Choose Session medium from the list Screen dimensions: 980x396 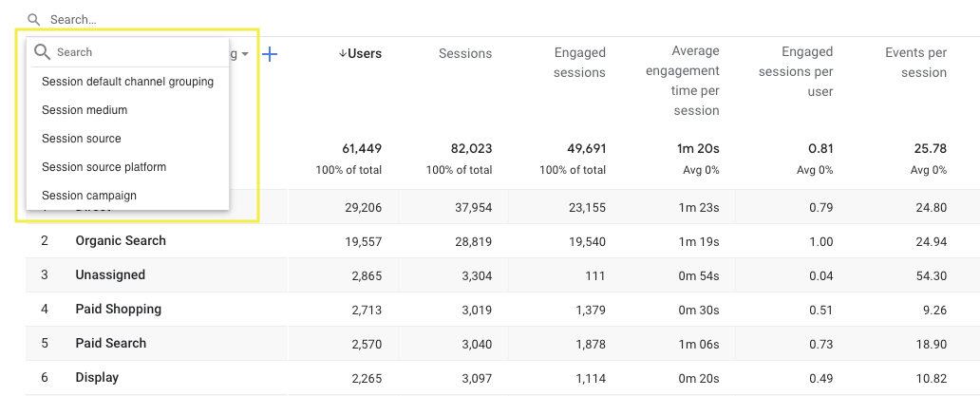tap(85, 110)
